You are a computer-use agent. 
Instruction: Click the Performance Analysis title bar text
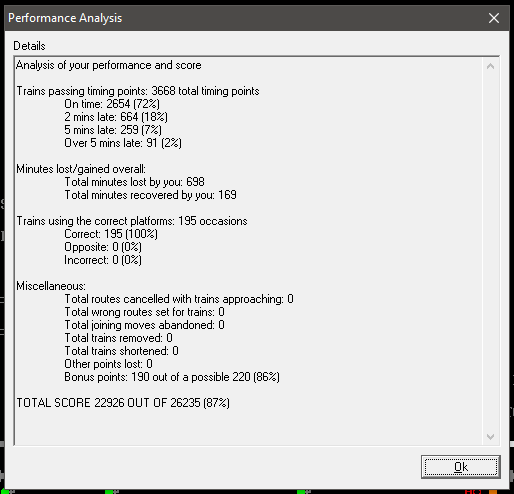(65, 18)
